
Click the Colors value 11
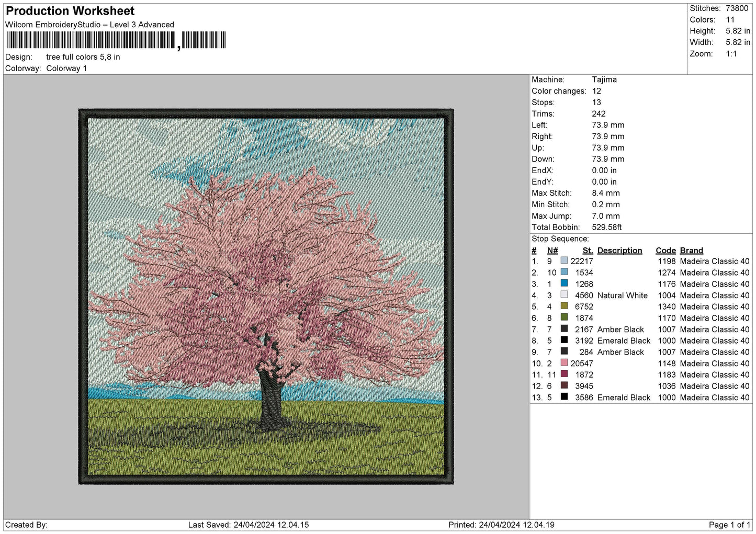click(x=730, y=20)
